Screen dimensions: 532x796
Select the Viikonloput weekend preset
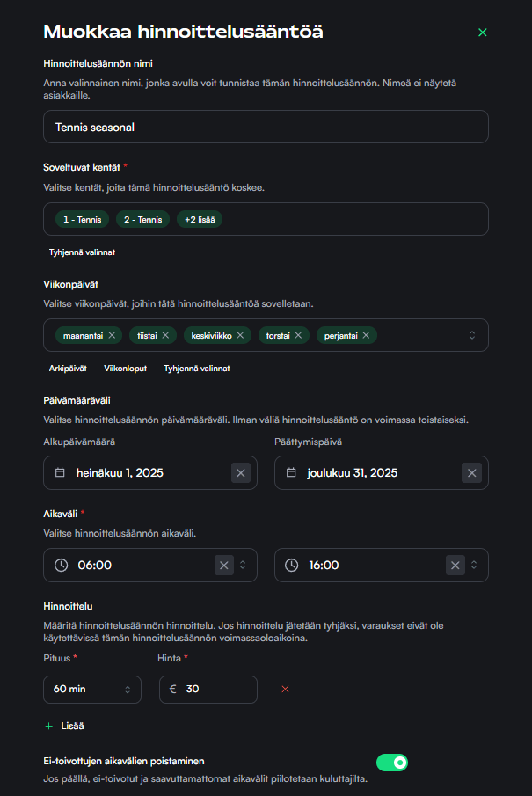click(x=125, y=369)
